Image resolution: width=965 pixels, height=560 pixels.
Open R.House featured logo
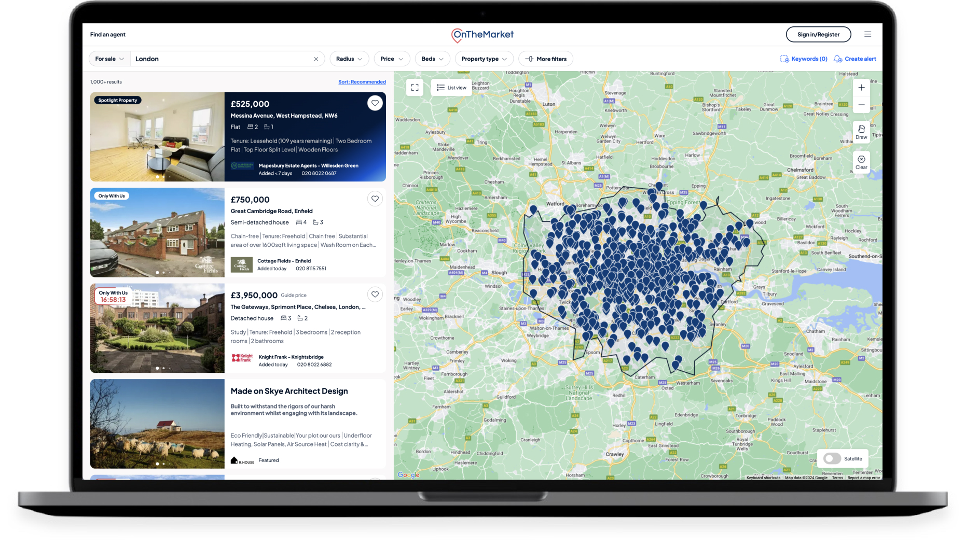point(242,460)
